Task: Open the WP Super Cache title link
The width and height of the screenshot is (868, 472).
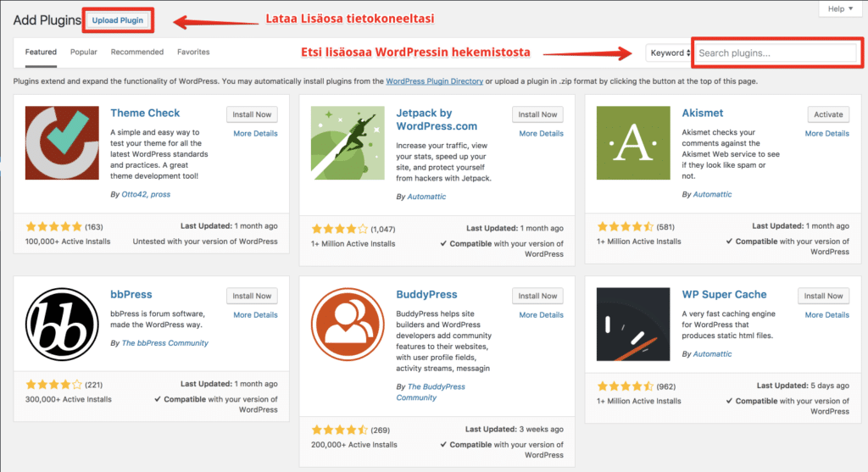Action: coord(724,294)
